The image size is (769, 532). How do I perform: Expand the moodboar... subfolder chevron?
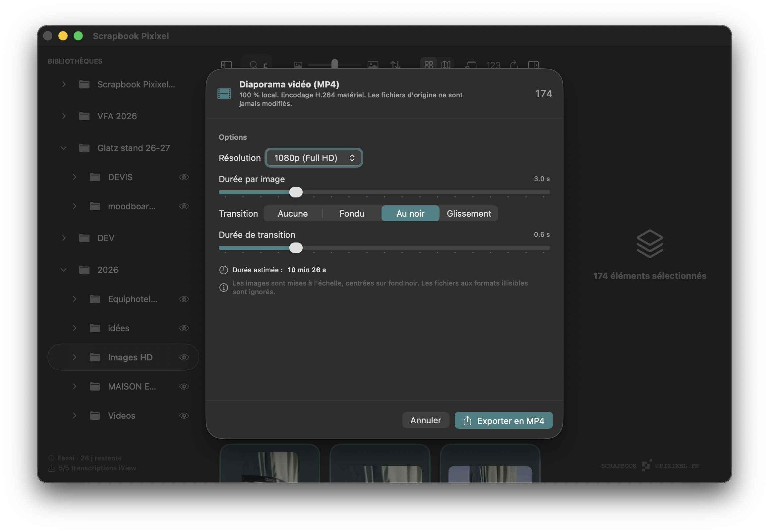point(74,206)
